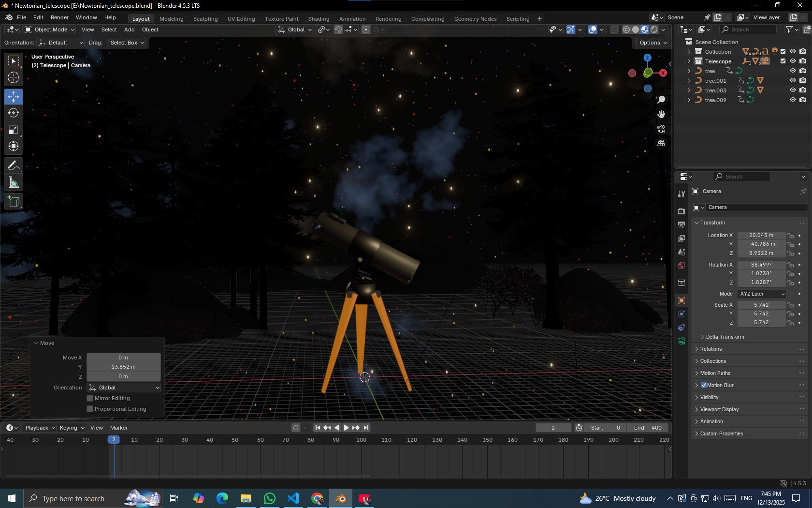This screenshot has height=508, width=812.
Task: Switch to the Shading workspace tab
Action: [x=319, y=18]
